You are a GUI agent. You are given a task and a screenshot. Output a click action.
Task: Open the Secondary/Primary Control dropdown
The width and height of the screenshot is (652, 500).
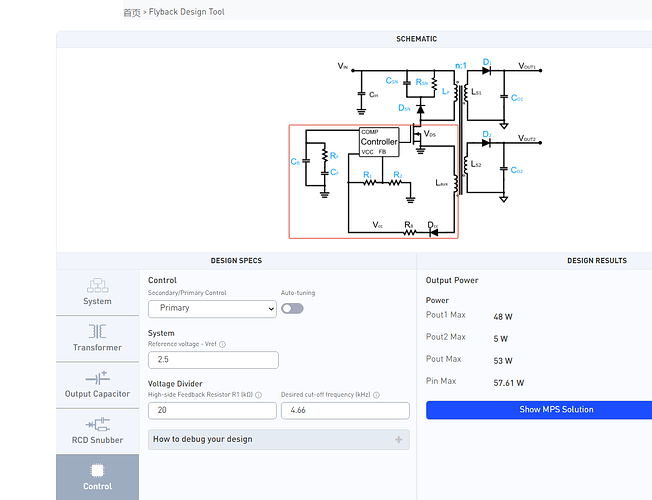(211, 309)
